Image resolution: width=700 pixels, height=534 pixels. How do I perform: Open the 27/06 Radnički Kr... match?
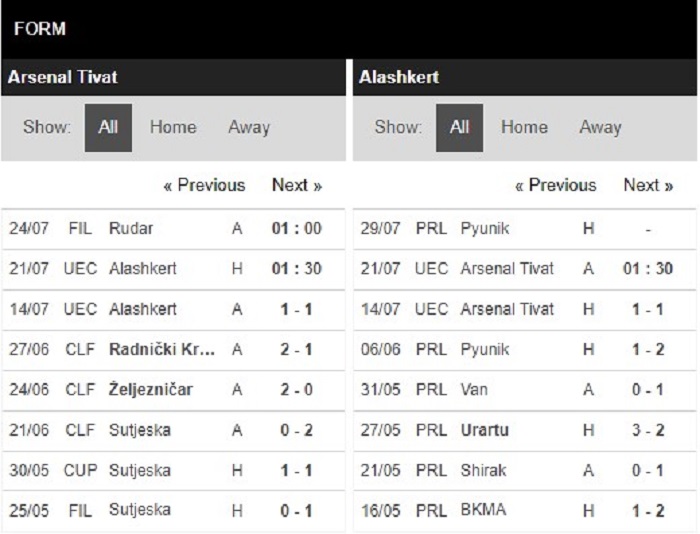point(173,350)
